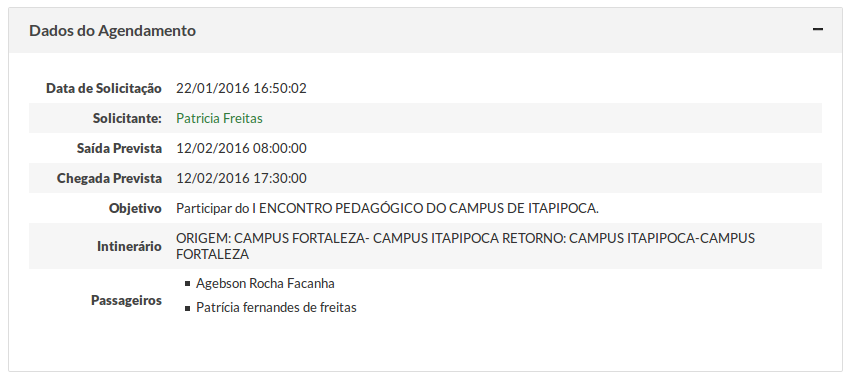Select passenger Patrícia fernandes de freitas
The height and width of the screenshot is (377, 851).
276,308
